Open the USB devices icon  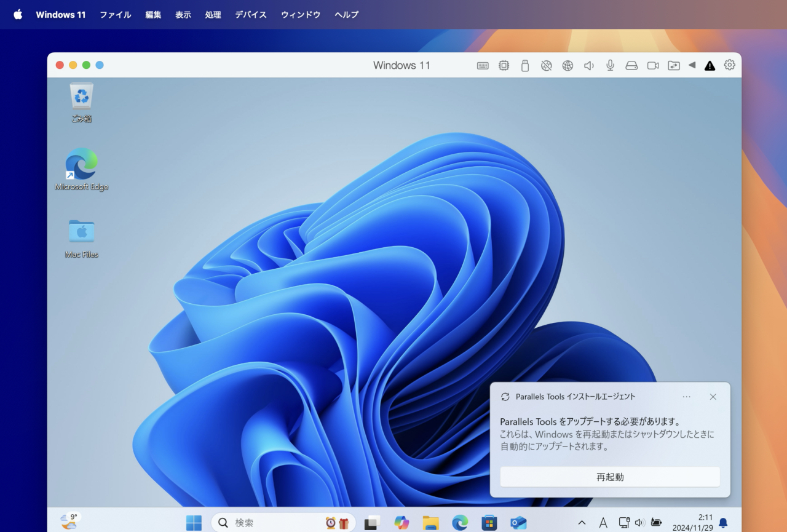(524, 65)
